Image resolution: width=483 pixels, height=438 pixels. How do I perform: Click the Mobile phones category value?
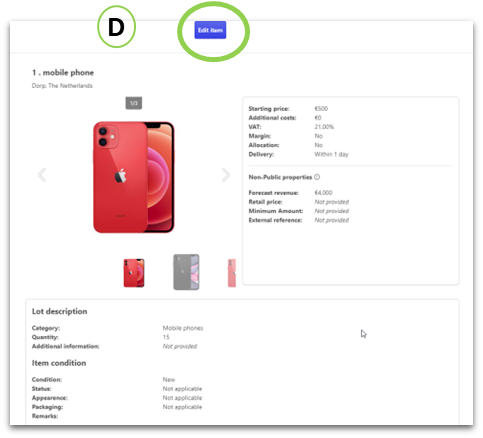click(x=183, y=328)
